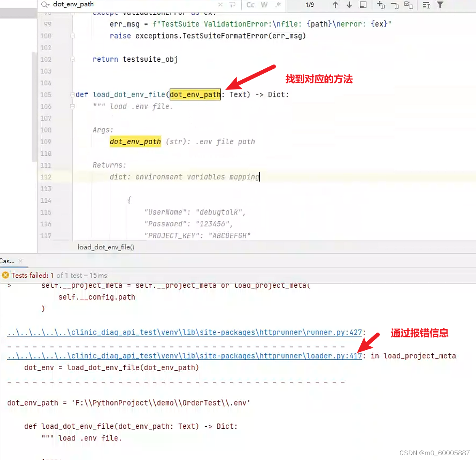The image size is (476, 460).
Task: Open the search filter funnel icon
Action: (x=440, y=5)
